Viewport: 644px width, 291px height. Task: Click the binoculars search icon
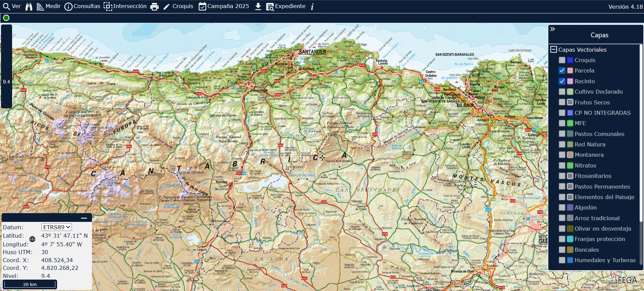pyautogui.click(x=29, y=6)
